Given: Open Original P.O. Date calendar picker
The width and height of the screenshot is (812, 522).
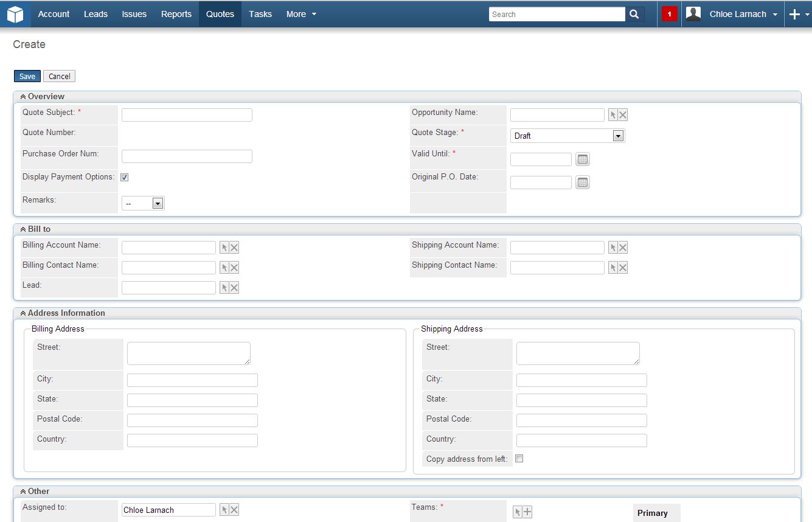Looking at the screenshot, I should (582, 183).
